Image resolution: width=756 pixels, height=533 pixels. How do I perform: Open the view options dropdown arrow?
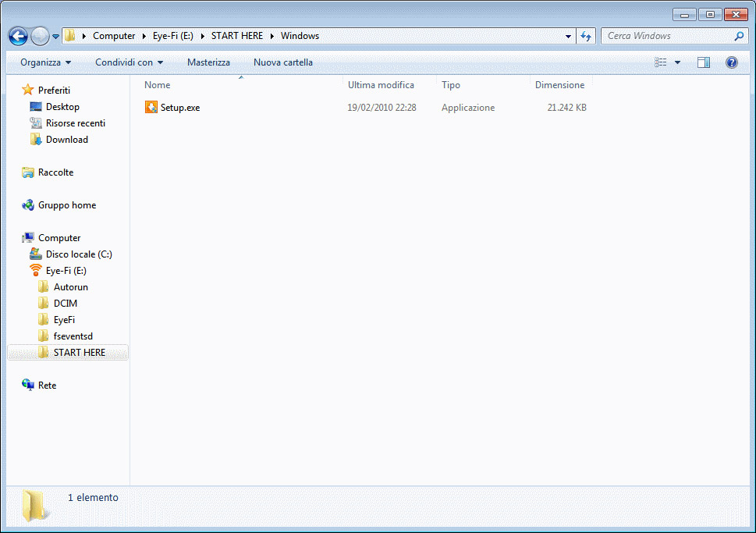point(677,62)
